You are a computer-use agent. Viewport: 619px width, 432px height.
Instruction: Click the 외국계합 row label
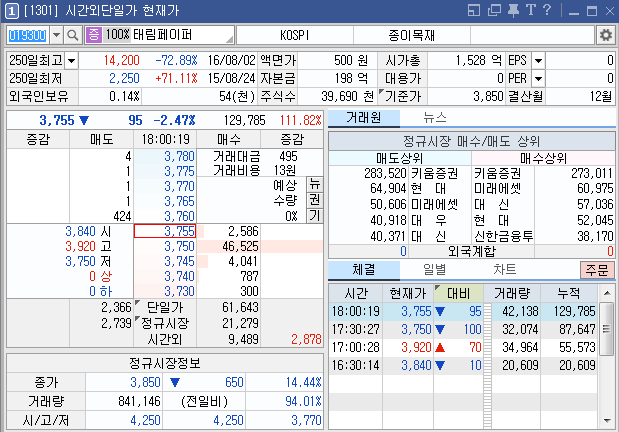coord(471,251)
